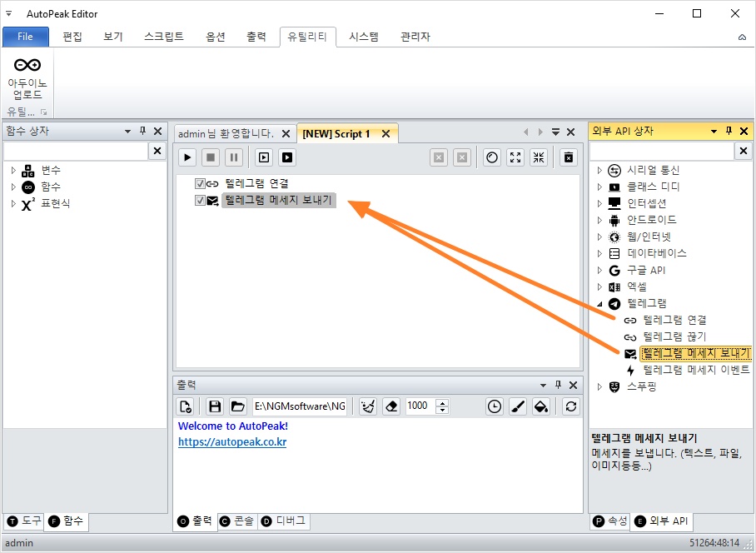Clear the function box search field
The height and width of the screenshot is (553, 756).
pyautogui.click(x=157, y=151)
